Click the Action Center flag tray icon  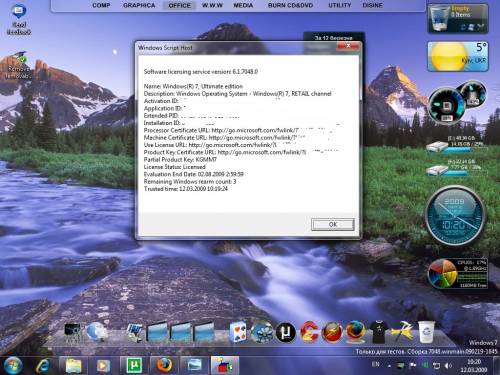coord(413,365)
